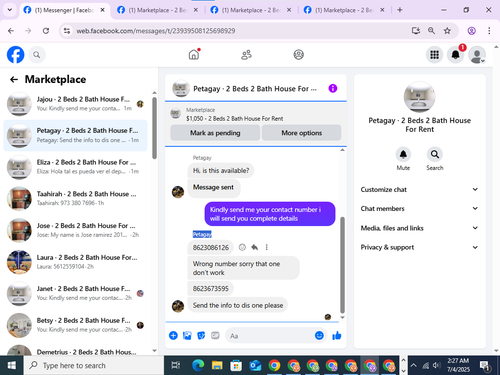
Task: Open Janet conversation in the list
Action: 75,293
